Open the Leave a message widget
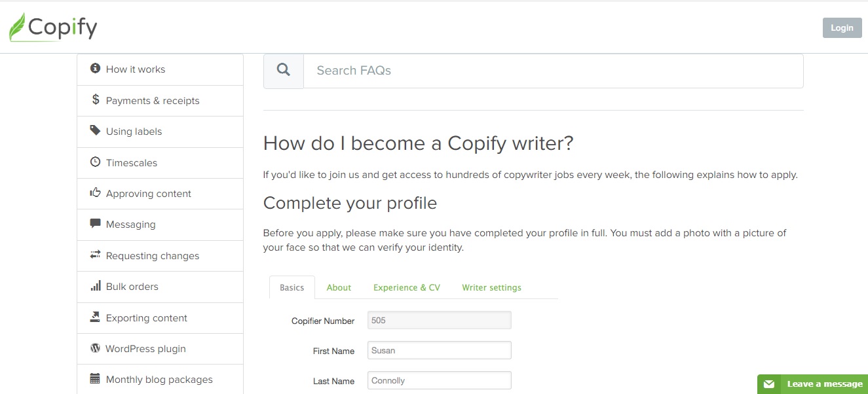 pyautogui.click(x=812, y=384)
